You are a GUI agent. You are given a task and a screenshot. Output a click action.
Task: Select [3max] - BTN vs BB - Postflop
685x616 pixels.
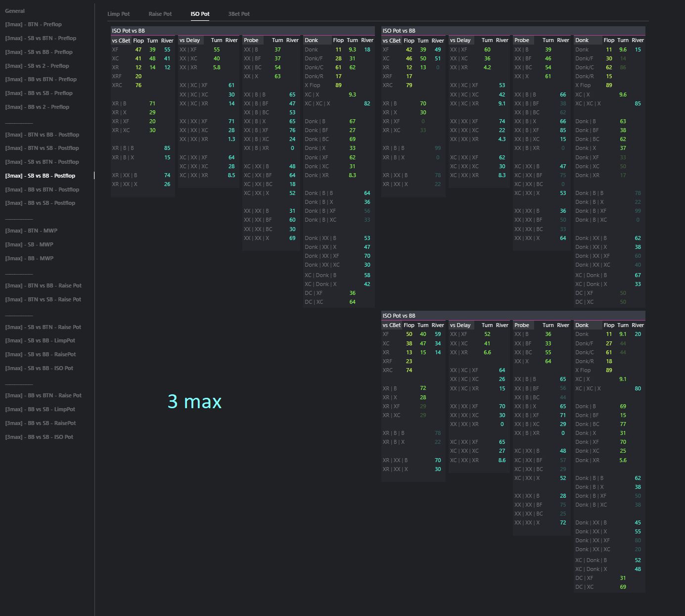coord(42,135)
